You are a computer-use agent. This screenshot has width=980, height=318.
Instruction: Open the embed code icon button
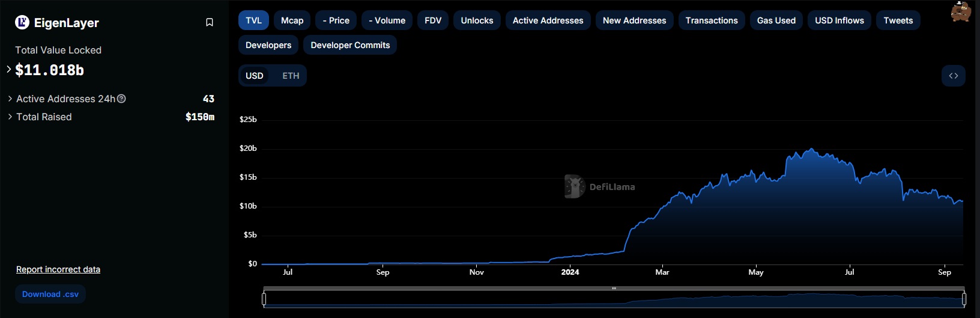pyautogui.click(x=954, y=76)
